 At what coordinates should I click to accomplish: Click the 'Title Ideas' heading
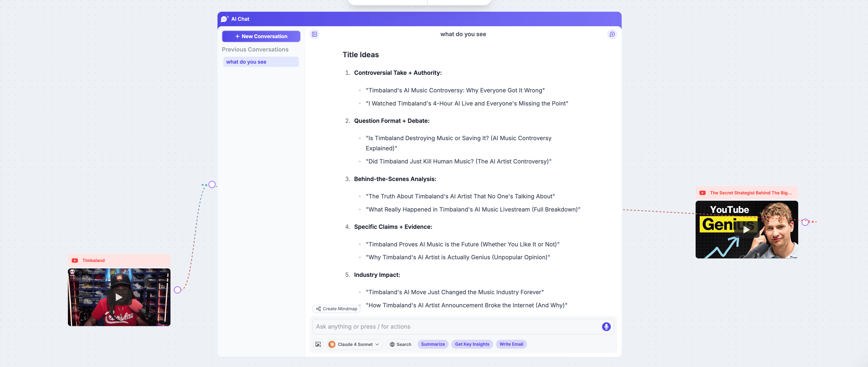click(x=361, y=55)
